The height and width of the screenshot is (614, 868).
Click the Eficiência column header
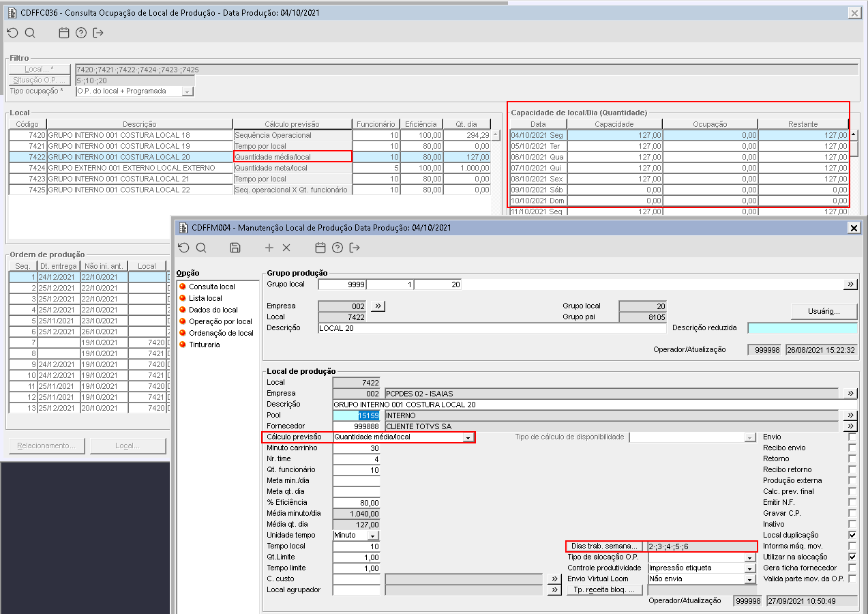pyautogui.click(x=421, y=124)
